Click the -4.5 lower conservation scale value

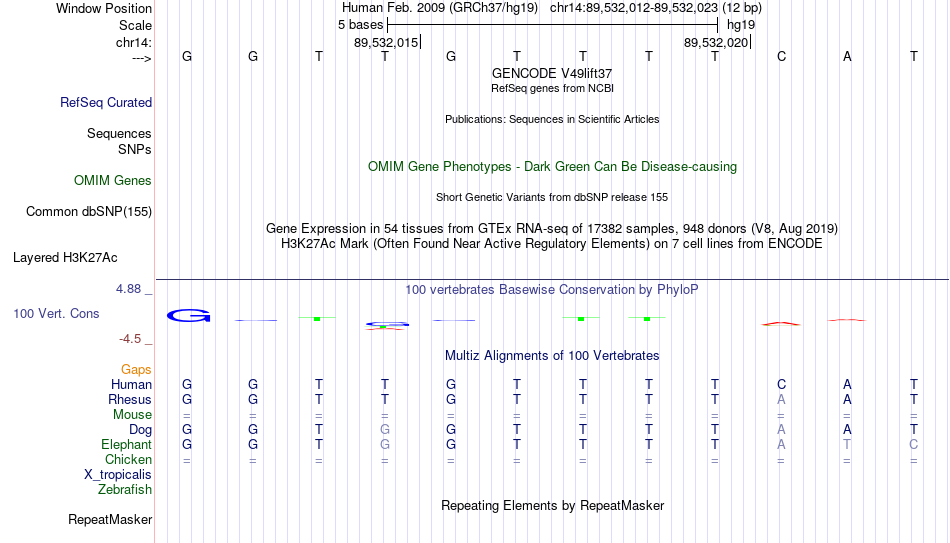[x=130, y=339]
